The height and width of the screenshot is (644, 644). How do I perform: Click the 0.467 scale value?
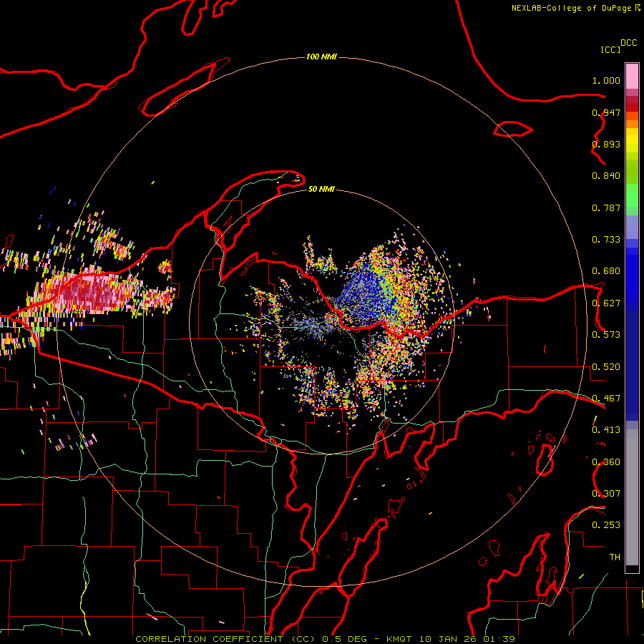tap(606, 399)
